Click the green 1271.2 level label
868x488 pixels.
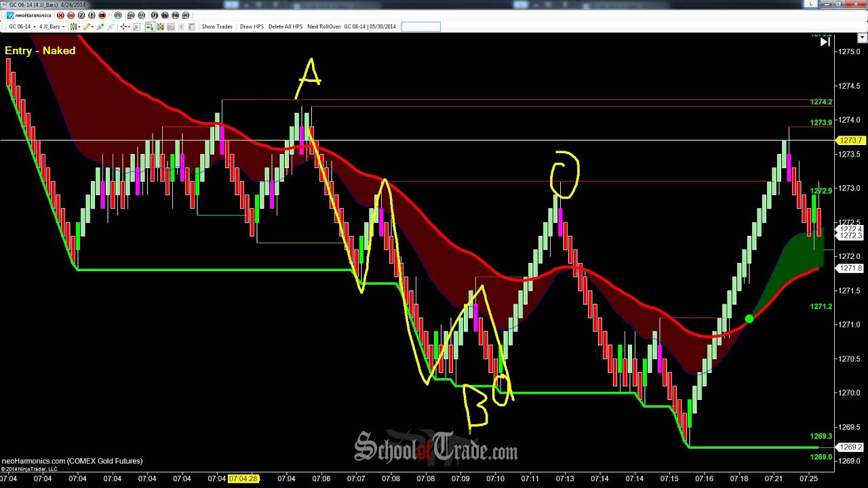point(821,307)
